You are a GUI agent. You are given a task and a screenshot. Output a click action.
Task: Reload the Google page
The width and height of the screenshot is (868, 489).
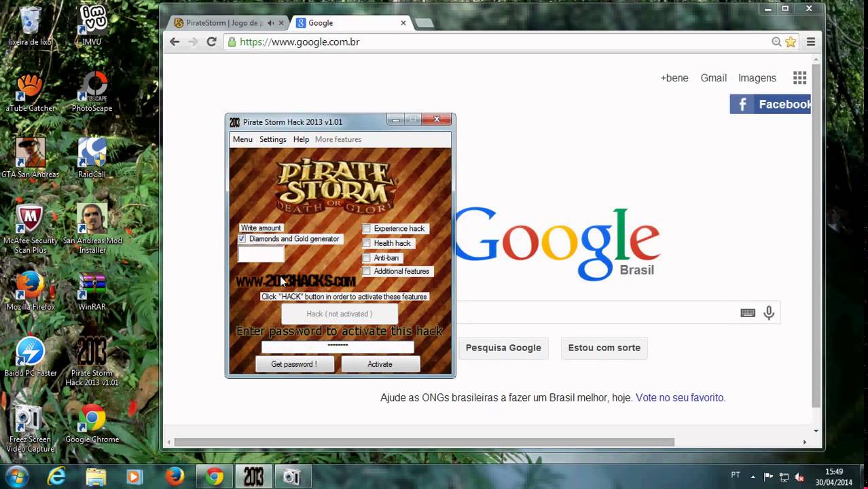tap(211, 41)
